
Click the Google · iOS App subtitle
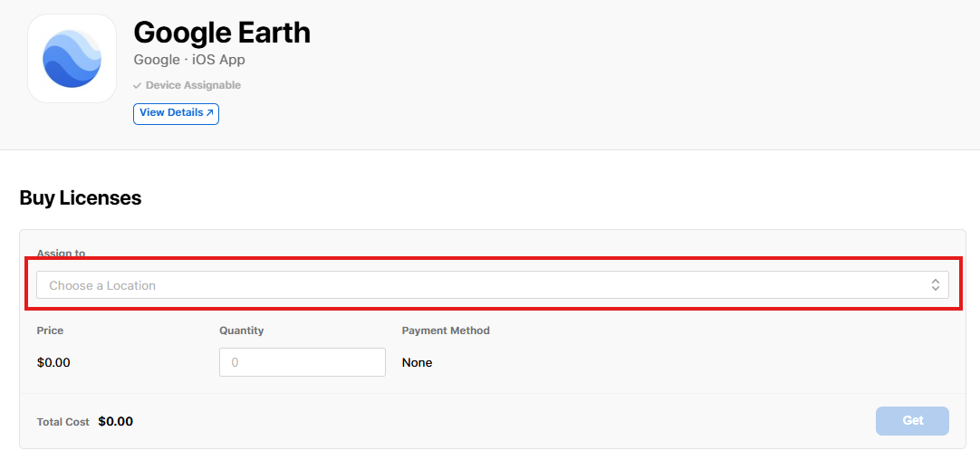[189, 60]
